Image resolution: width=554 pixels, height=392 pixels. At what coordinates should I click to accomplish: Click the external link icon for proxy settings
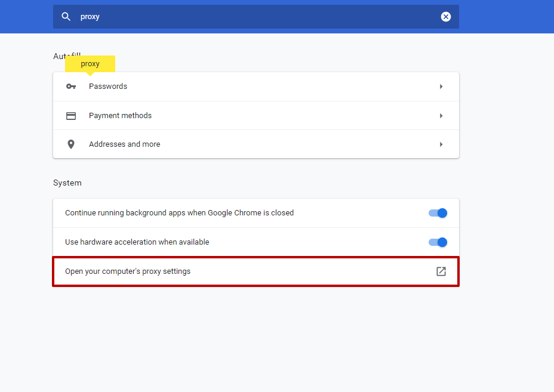(x=441, y=271)
